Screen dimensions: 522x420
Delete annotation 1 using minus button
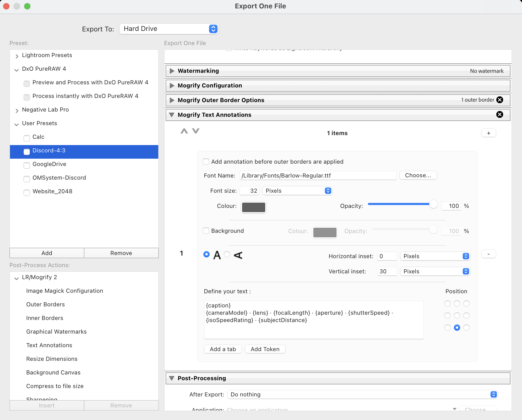tap(488, 254)
